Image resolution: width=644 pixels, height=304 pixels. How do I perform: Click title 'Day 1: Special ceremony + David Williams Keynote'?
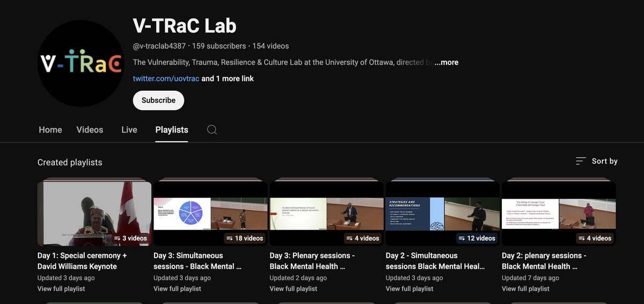point(82,261)
